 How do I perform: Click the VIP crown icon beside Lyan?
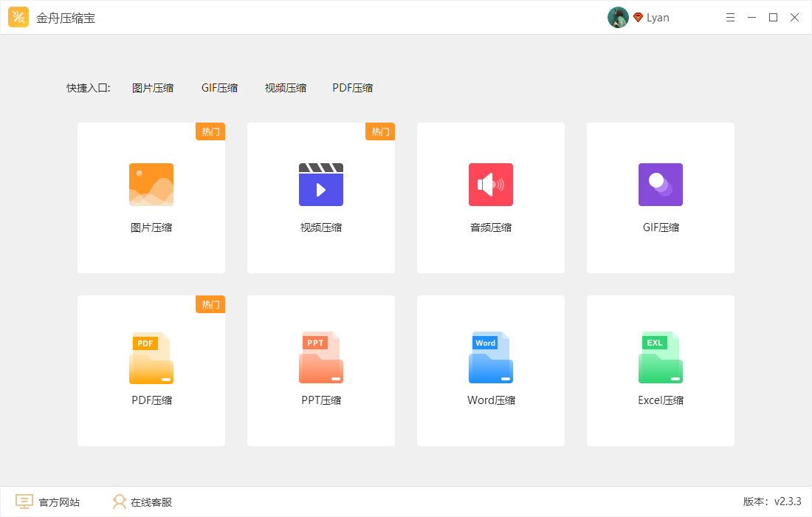[638, 17]
